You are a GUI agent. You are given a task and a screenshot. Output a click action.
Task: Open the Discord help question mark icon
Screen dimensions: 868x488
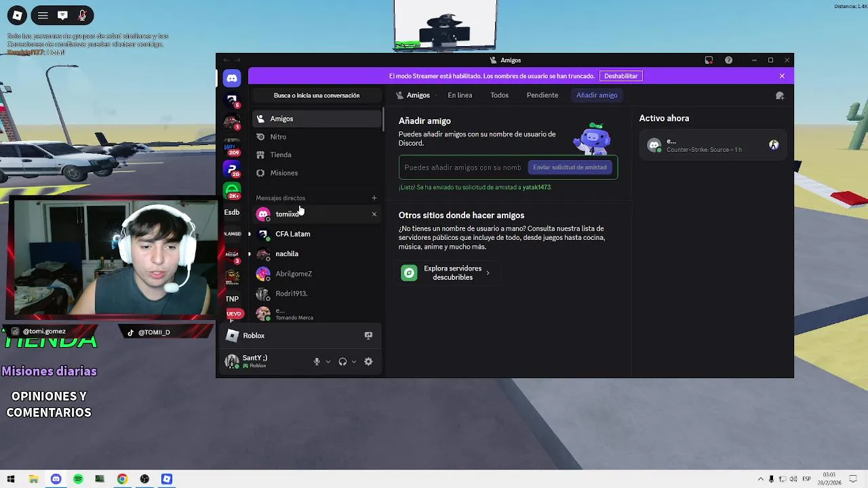728,60
